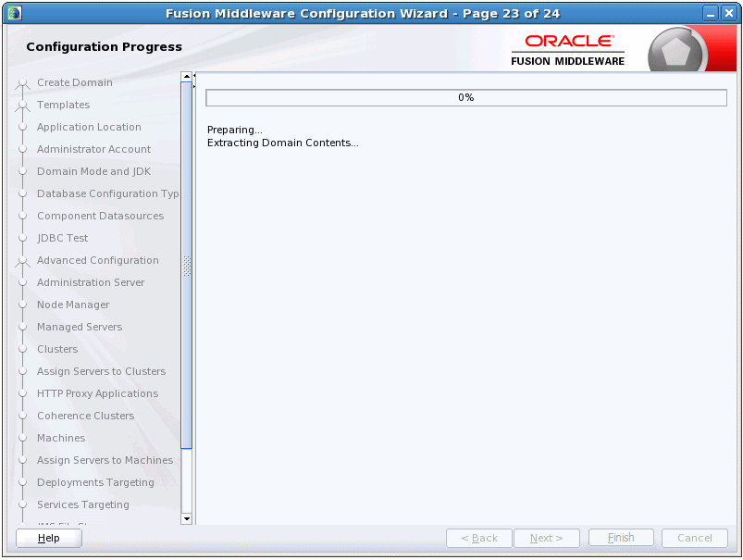This screenshot has width=743, height=560.
Task: Click the Templates step node icon
Action: (x=22, y=106)
